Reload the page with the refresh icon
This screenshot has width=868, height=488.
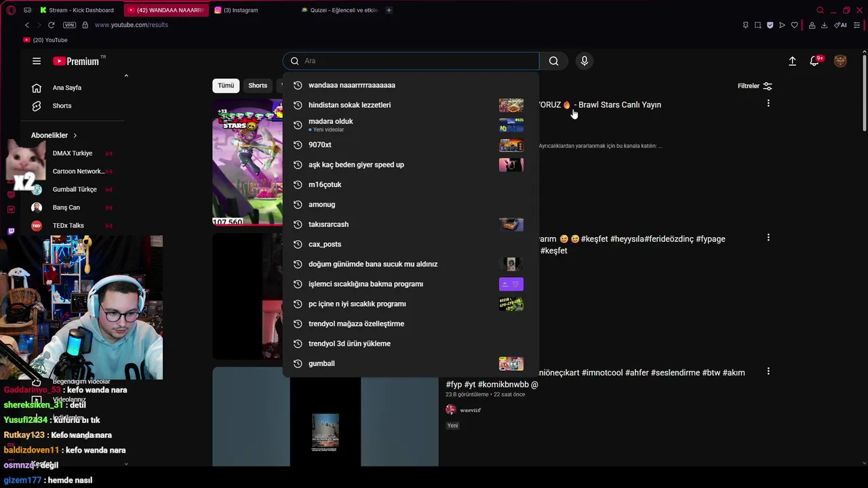pos(51,25)
